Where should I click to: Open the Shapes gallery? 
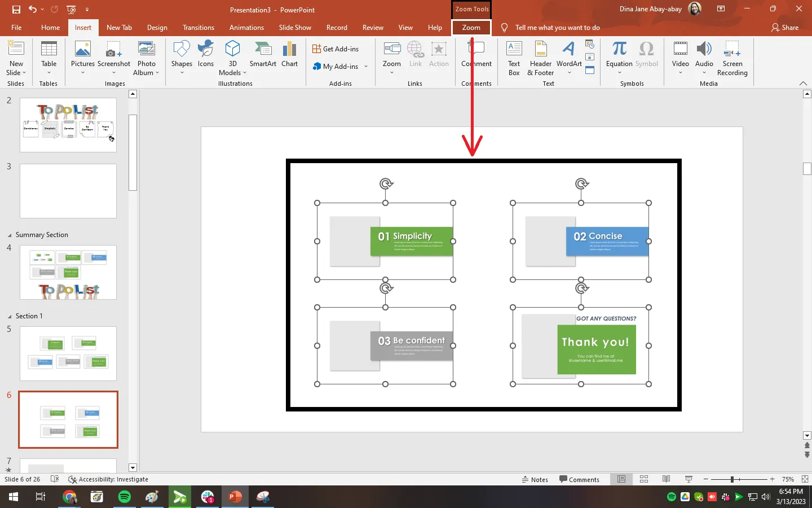tap(182, 56)
